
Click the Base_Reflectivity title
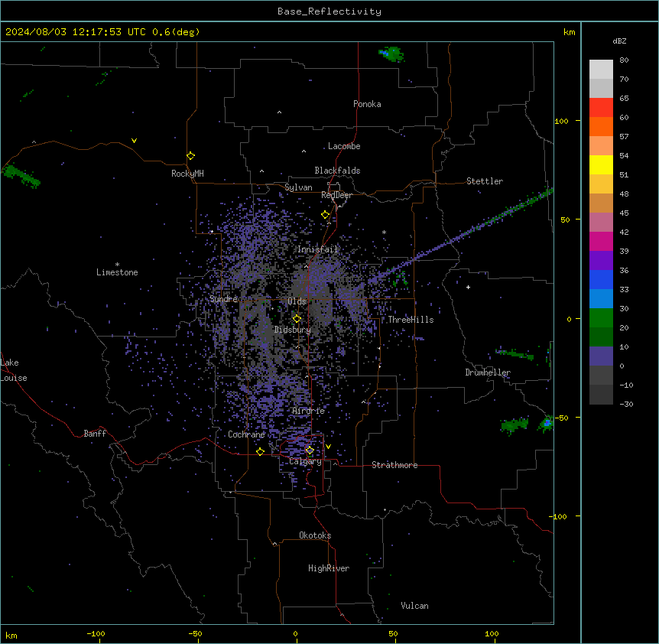tap(329, 11)
